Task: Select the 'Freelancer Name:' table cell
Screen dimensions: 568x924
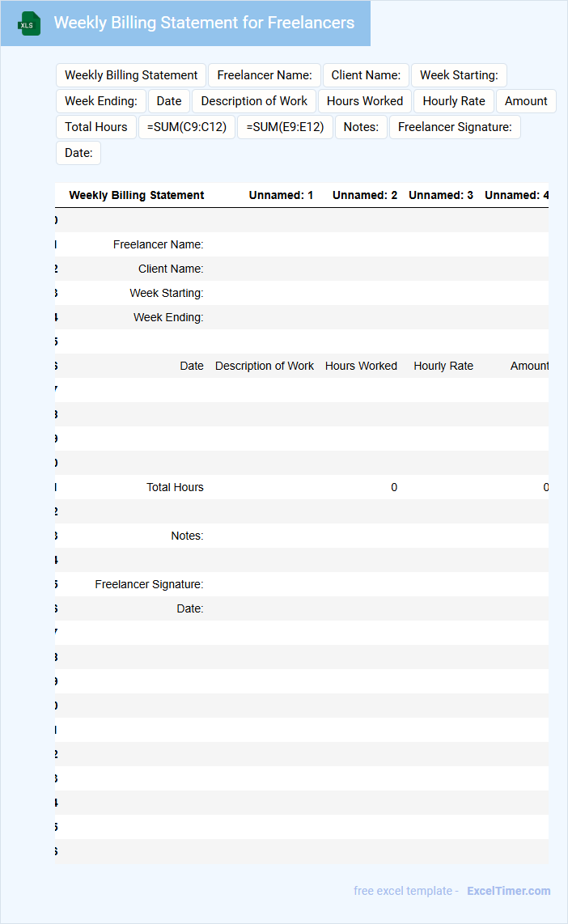Action: [158, 244]
